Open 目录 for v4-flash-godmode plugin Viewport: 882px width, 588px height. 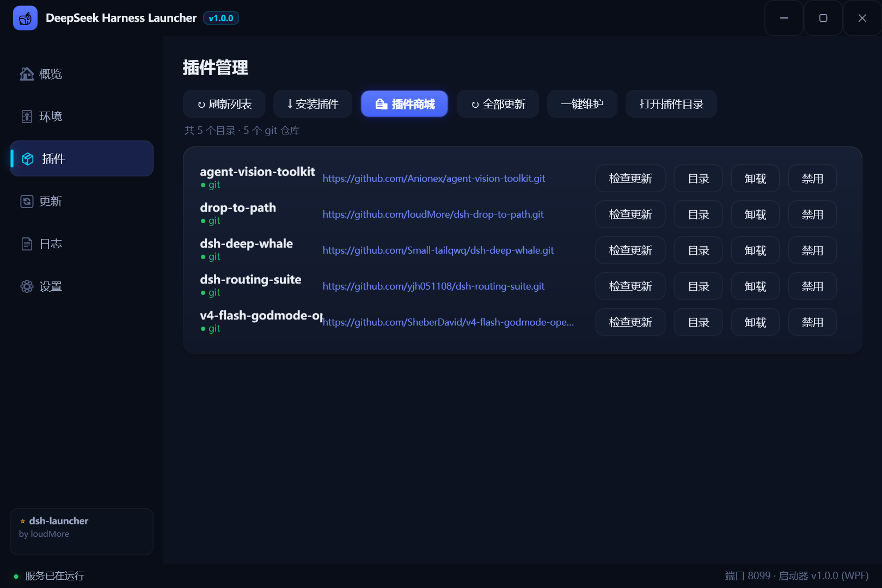click(699, 322)
